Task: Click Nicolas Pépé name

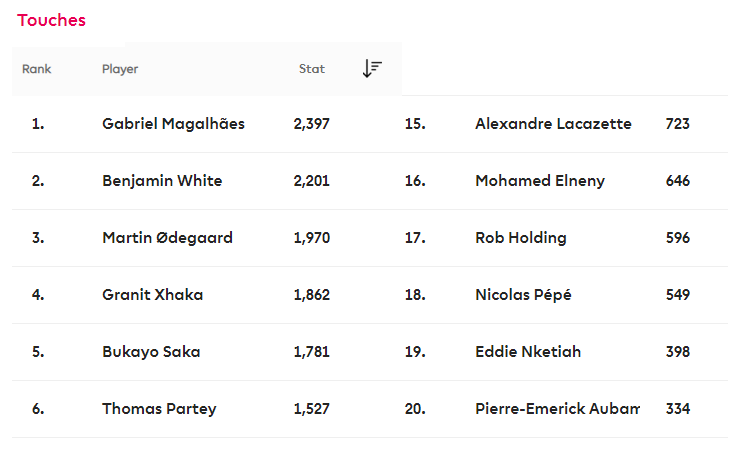Action: pyautogui.click(x=523, y=295)
